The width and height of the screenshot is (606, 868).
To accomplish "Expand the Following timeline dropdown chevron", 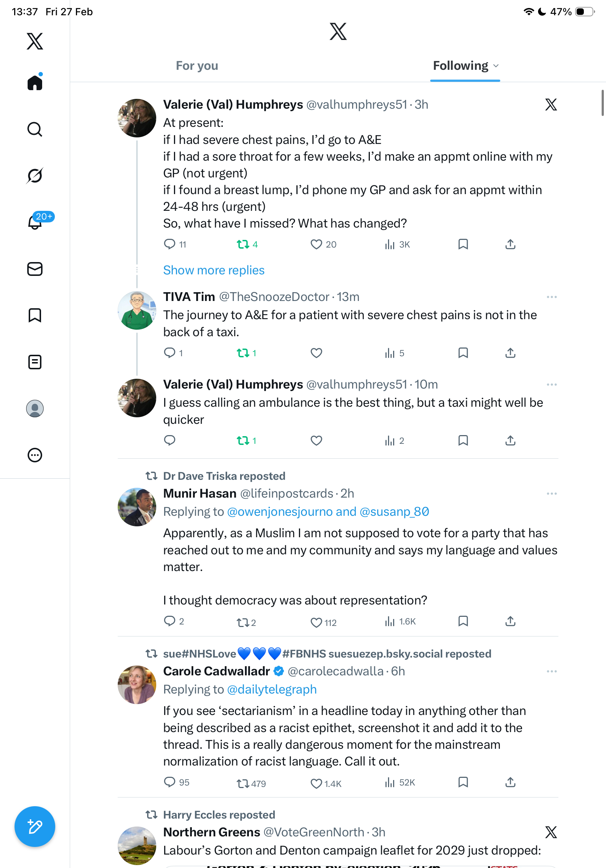I will point(496,66).
